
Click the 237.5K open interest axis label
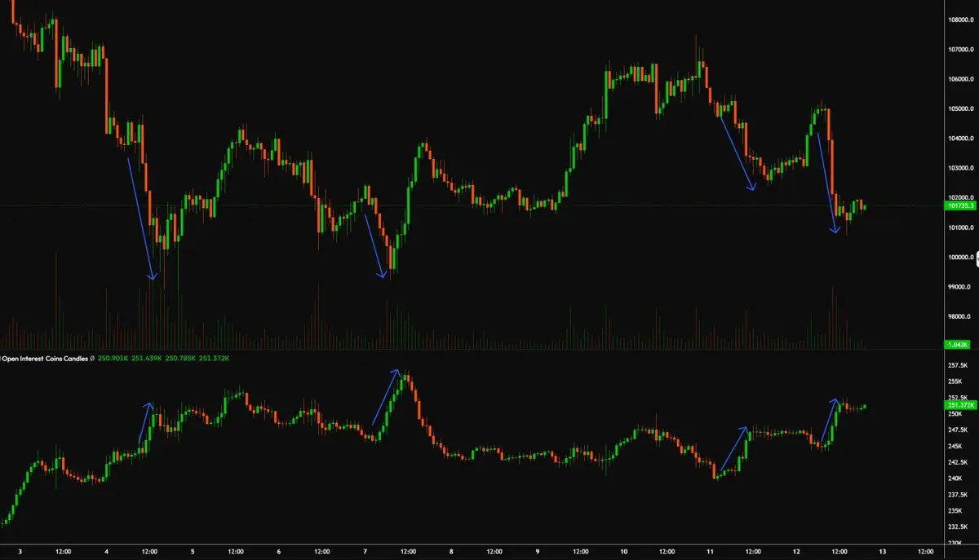pos(958,494)
